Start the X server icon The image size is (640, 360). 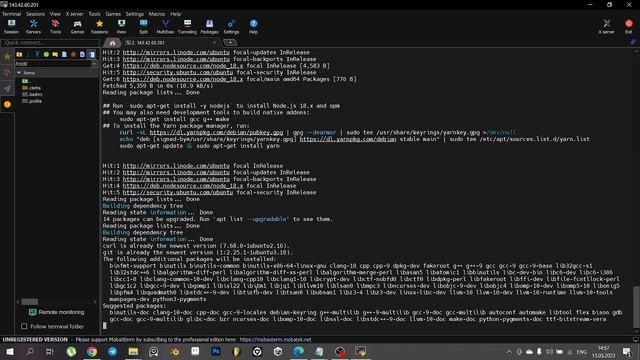coord(607,27)
